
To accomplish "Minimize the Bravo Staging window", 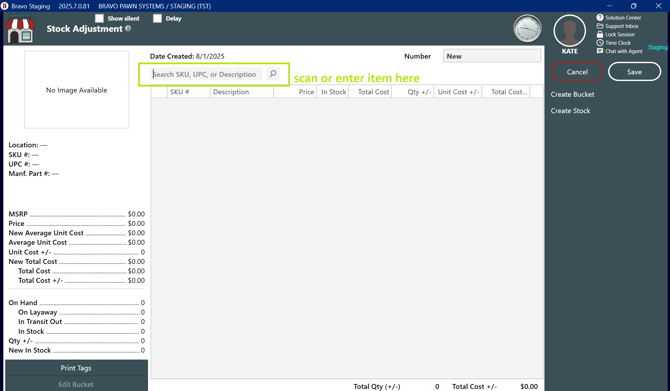I will pyautogui.click(x=609, y=6).
